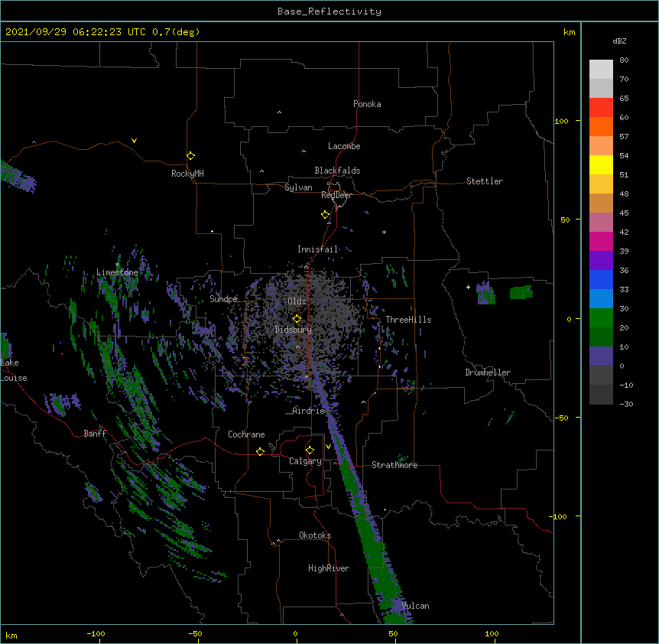Click the yellow diamond marker north of Calgary
Image resolution: width=659 pixels, height=644 pixels.
click(310, 450)
